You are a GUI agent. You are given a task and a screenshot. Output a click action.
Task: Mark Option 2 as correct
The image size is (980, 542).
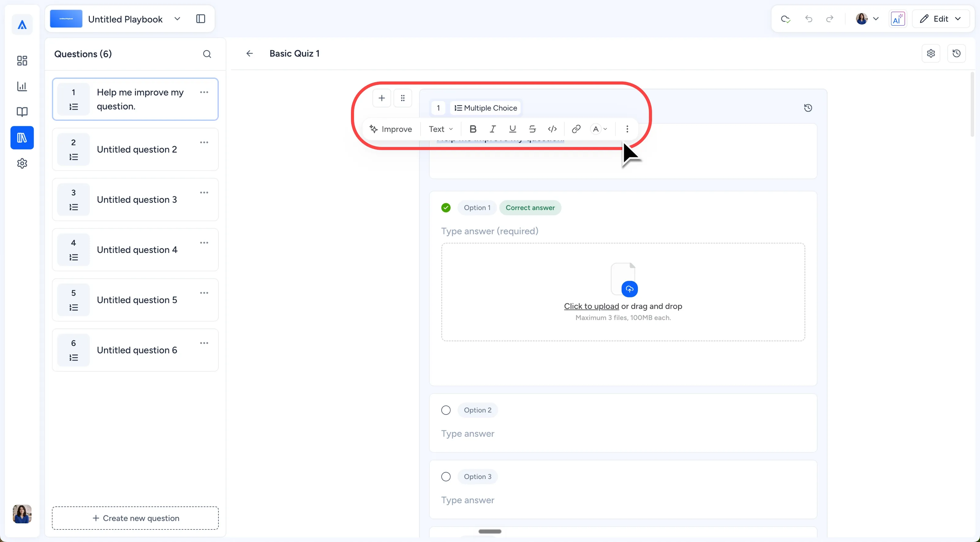click(446, 410)
